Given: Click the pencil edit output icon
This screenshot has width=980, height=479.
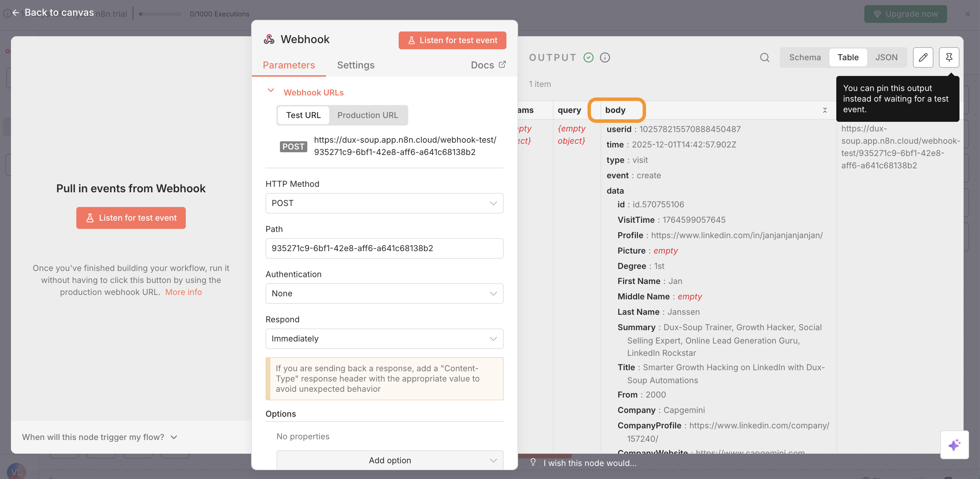Looking at the screenshot, I should 923,57.
